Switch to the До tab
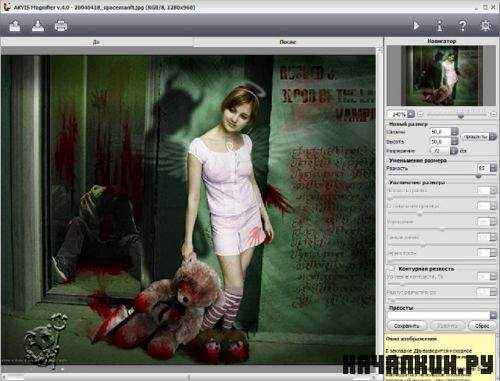 point(97,42)
